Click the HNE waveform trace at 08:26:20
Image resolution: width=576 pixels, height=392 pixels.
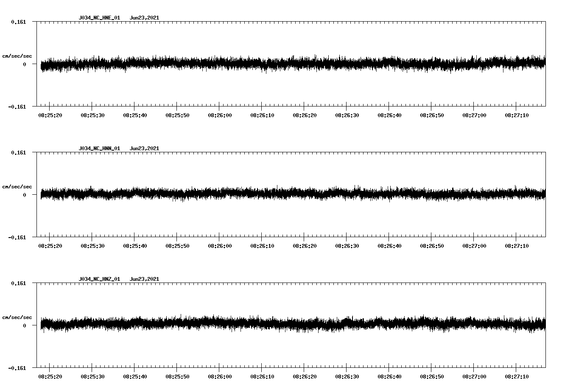[304, 64]
